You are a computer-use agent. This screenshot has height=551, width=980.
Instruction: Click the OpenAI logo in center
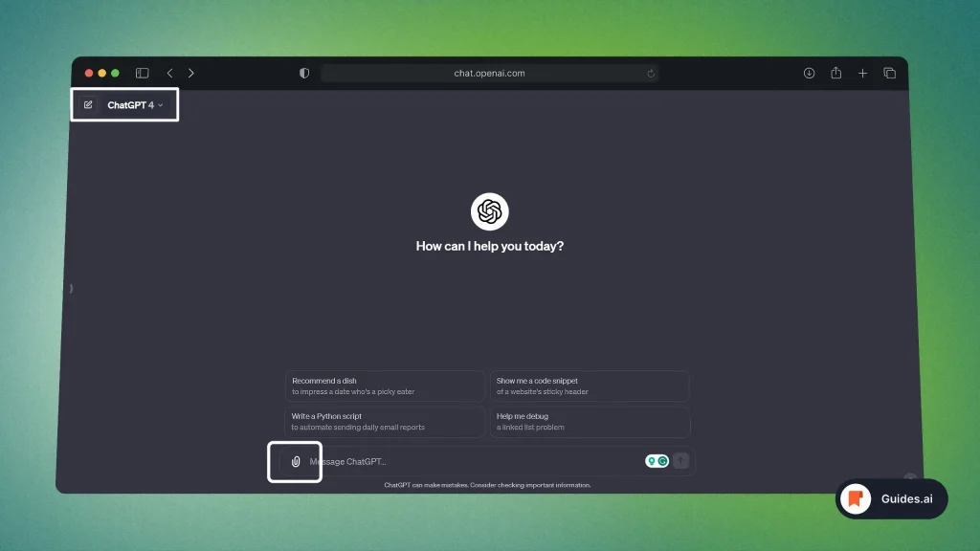(x=489, y=211)
